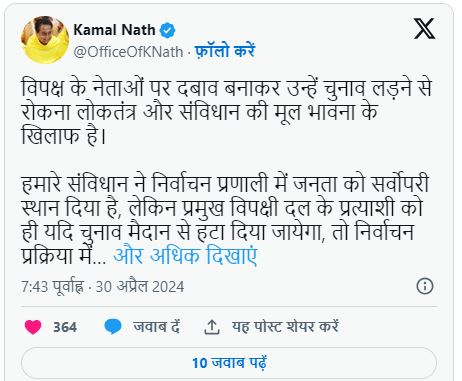
Task: Click the divider line above likes
Action: (229, 306)
